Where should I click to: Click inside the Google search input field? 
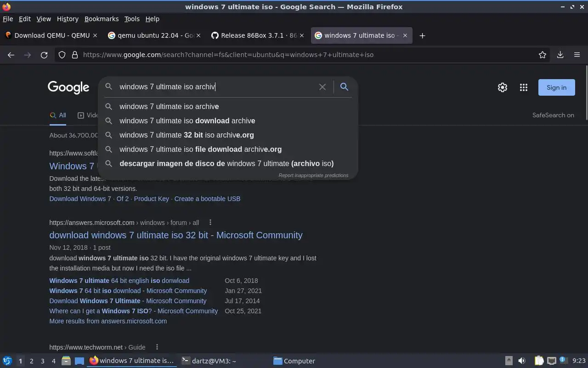(216, 86)
